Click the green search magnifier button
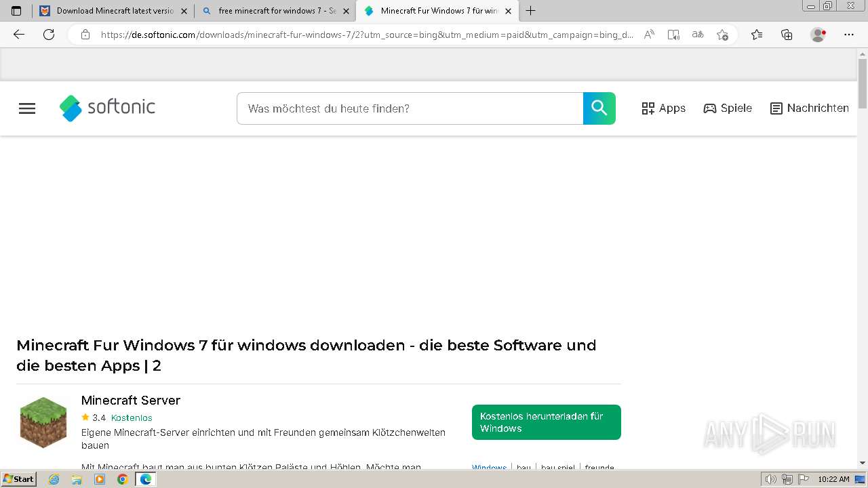This screenshot has width=868, height=488. (599, 108)
